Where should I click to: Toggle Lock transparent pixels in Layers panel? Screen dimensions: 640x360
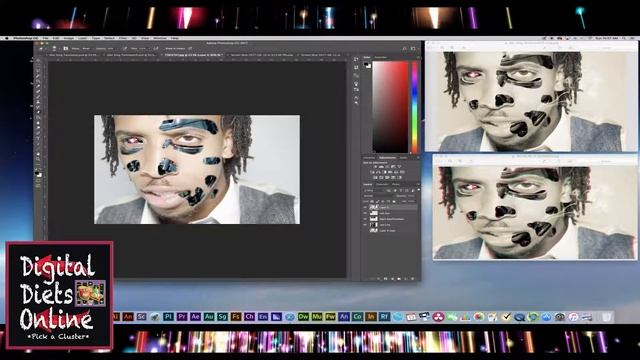pos(372,201)
